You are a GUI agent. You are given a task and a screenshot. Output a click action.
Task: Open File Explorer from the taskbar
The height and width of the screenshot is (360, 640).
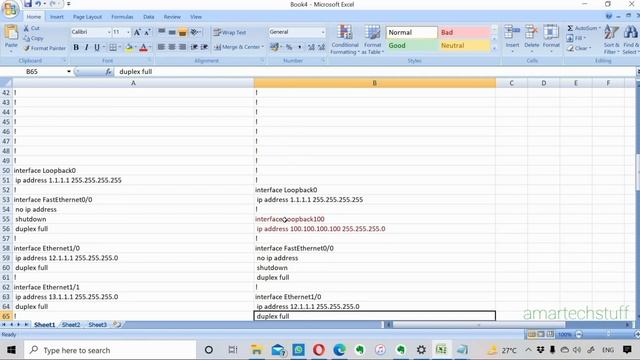coord(257,350)
